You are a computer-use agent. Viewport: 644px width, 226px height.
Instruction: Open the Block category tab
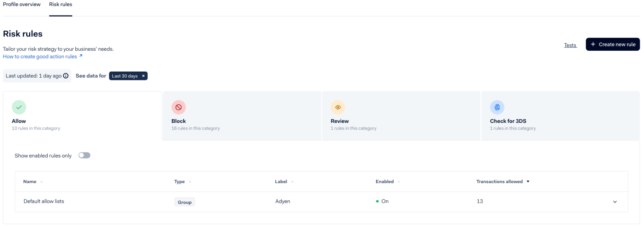(x=242, y=116)
